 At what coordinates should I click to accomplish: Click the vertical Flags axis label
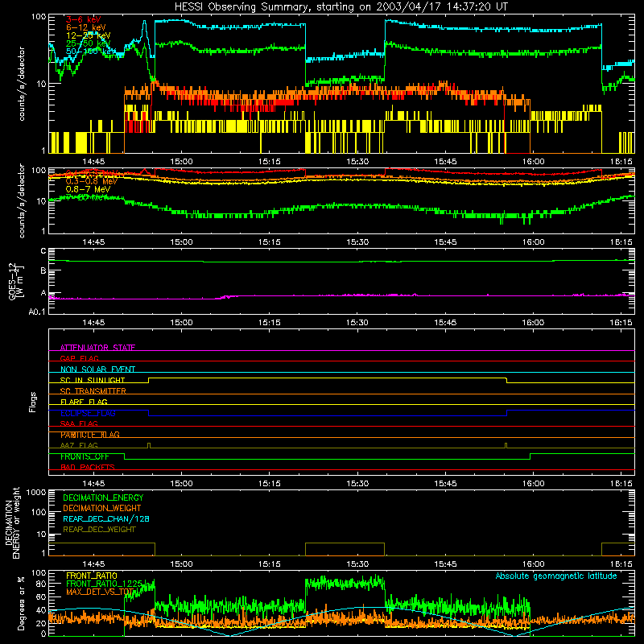point(32,402)
